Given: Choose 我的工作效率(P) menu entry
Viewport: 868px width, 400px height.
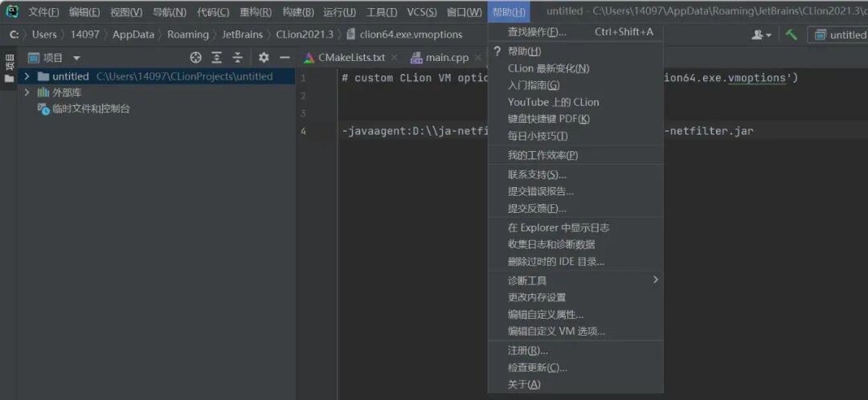Looking at the screenshot, I should pyautogui.click(x=575, y=156).
